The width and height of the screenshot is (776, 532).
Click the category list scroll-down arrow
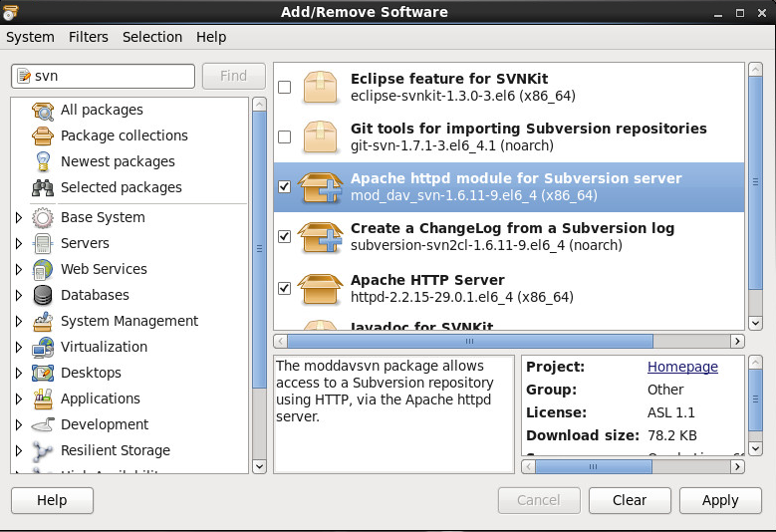click(x=259, y=466)
